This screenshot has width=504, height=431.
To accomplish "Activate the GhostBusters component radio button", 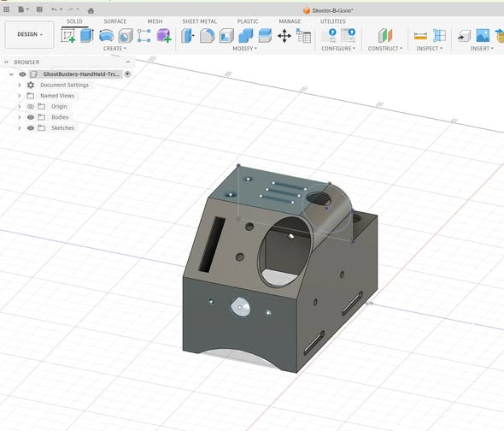I will coord(127,74).
